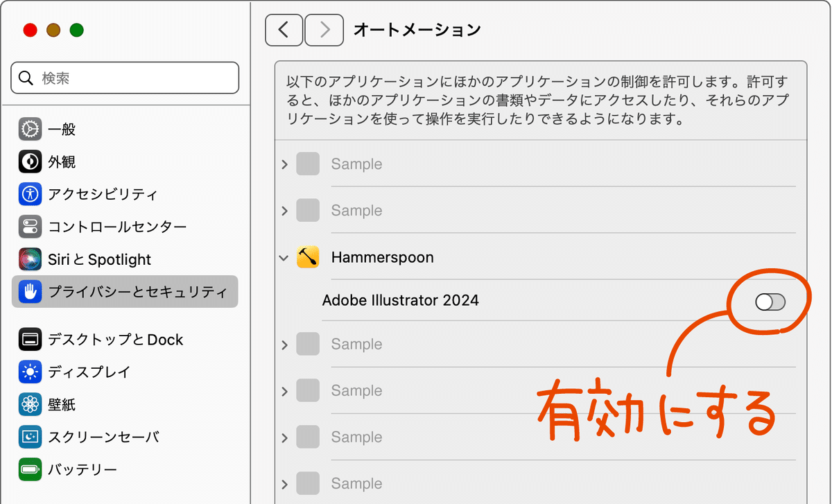The width and height of the screenshot is (832, 504).
Task: Go back with the left arrow button
Action: pyautogui.click(x=284, y=30)
